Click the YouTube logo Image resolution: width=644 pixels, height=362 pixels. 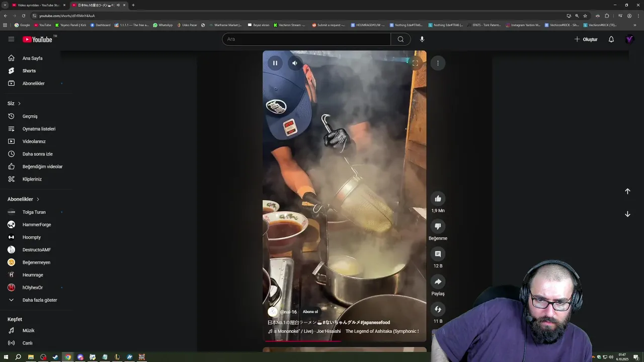pos(37,39)
